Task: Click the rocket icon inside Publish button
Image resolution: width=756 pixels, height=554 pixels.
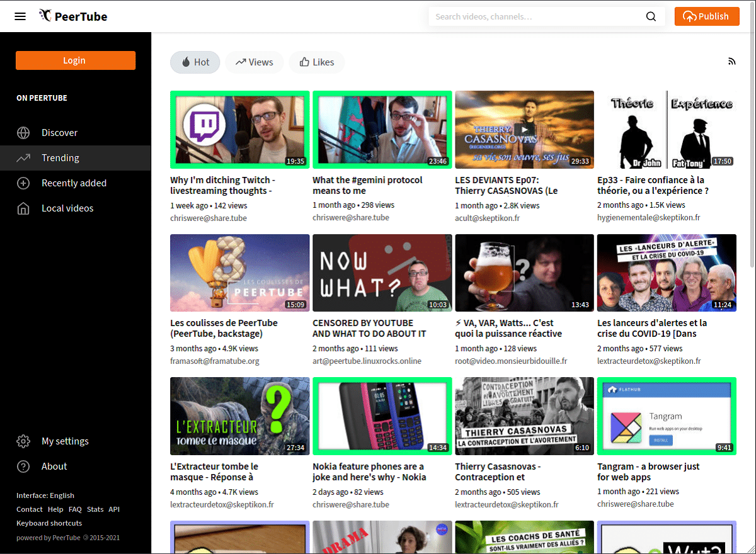Action: pos(690,16)
